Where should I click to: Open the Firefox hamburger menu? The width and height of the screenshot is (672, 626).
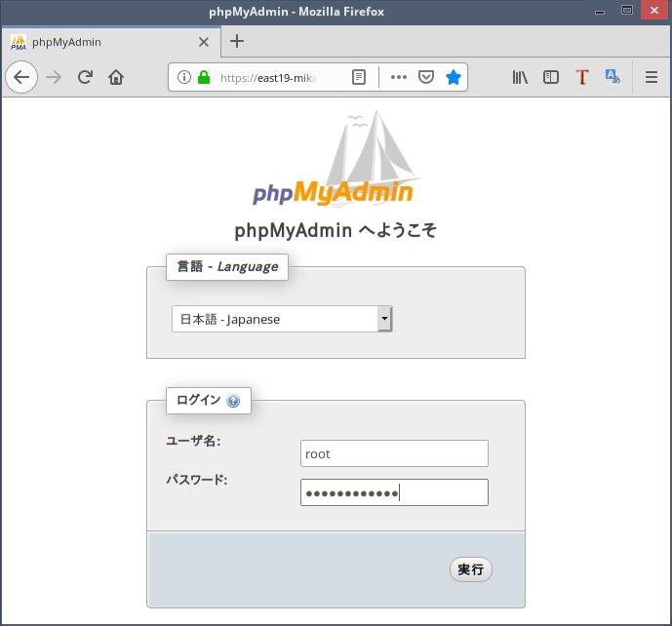pyautogui.click(x=652, y=77)
